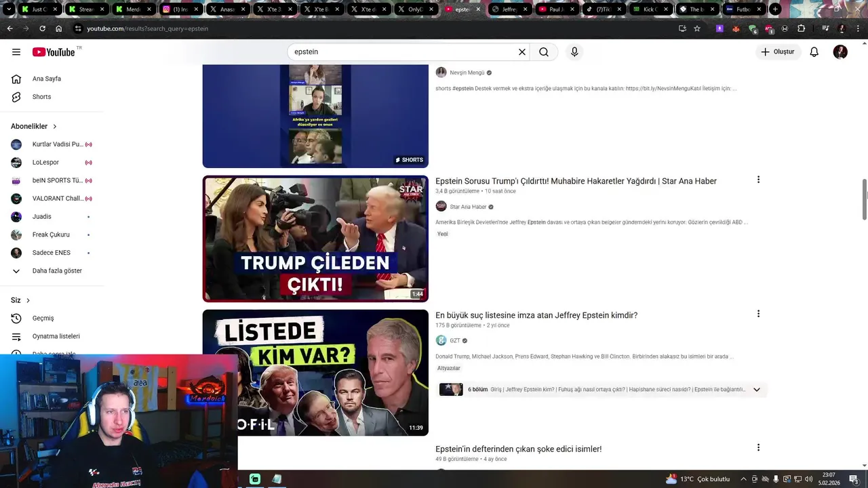The image size is (868, 488).
Task: Open the site information icon
Action: pos(78,28)
